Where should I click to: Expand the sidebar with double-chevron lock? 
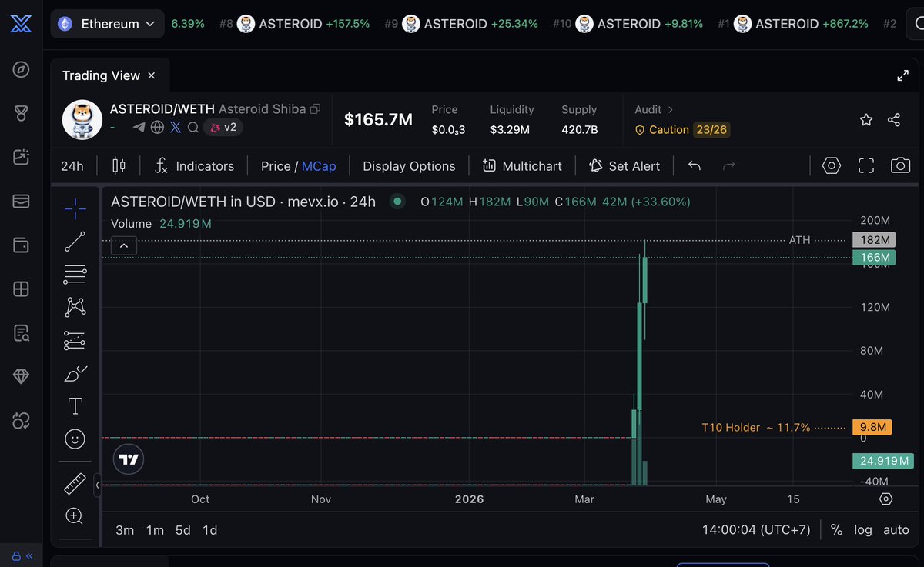(x=22, y=555)
